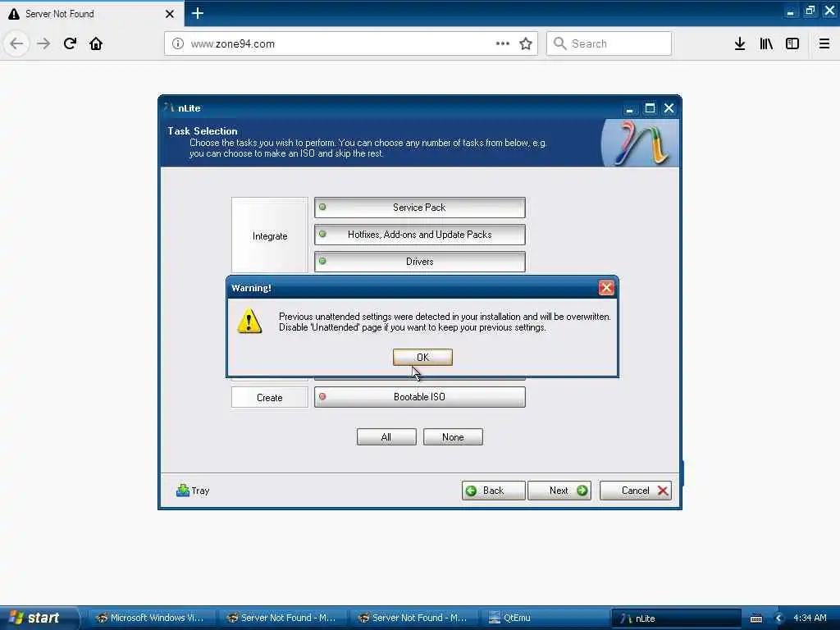Screen dimensions: 840x630
Task: Click the yellow warning triangle icon
Action: (x=249, y=321)
